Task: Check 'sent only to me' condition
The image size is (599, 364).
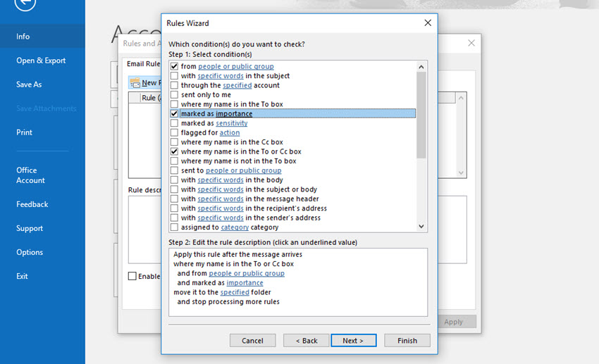Action: [174, 94]
